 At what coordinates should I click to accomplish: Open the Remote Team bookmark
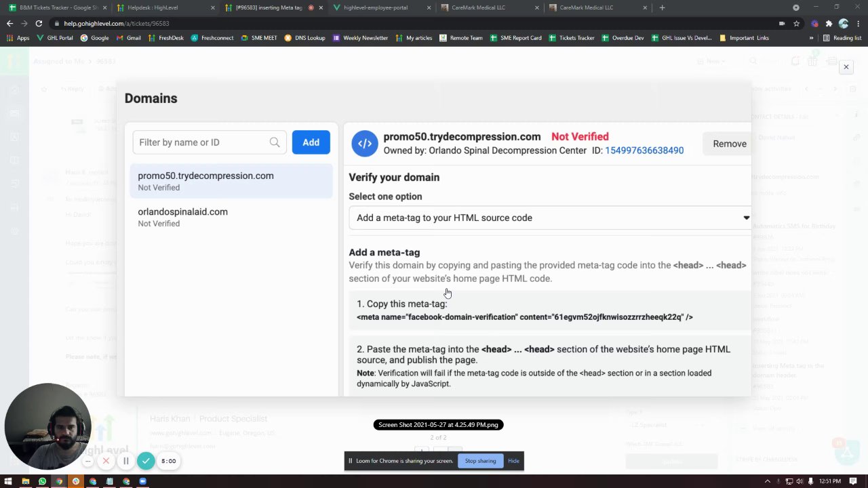(461, 38)
